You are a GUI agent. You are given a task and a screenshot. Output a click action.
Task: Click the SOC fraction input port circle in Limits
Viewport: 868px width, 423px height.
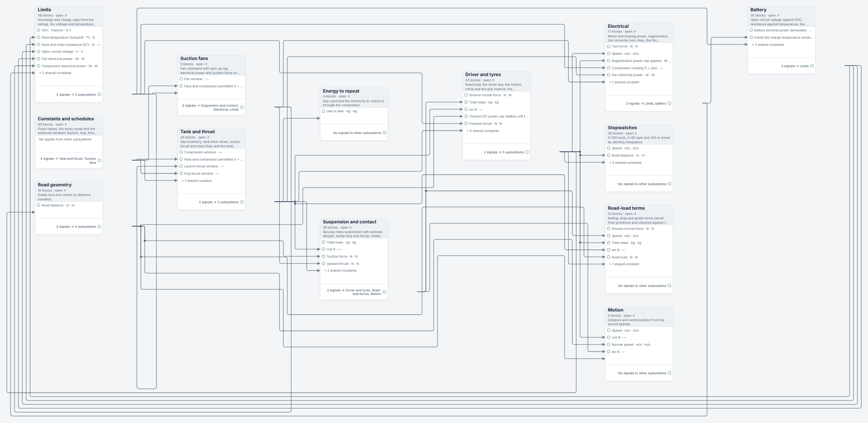(x=39, y=30)
